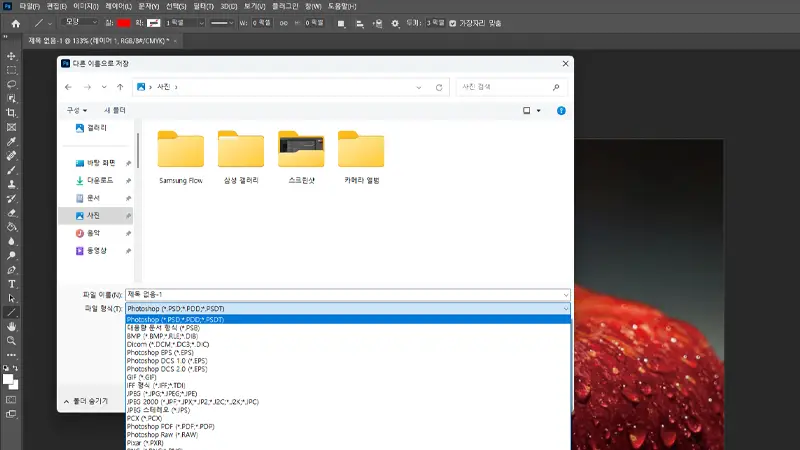Select the History Brush tool
Viewport: 800px width, 450px height.
[x=11, y=198]
